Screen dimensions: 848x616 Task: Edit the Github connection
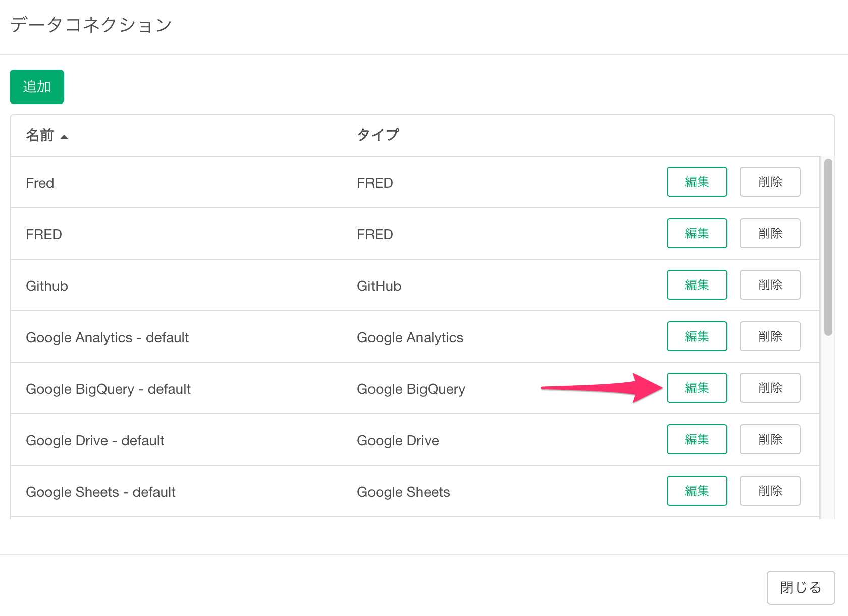click(x=697, y=285)
